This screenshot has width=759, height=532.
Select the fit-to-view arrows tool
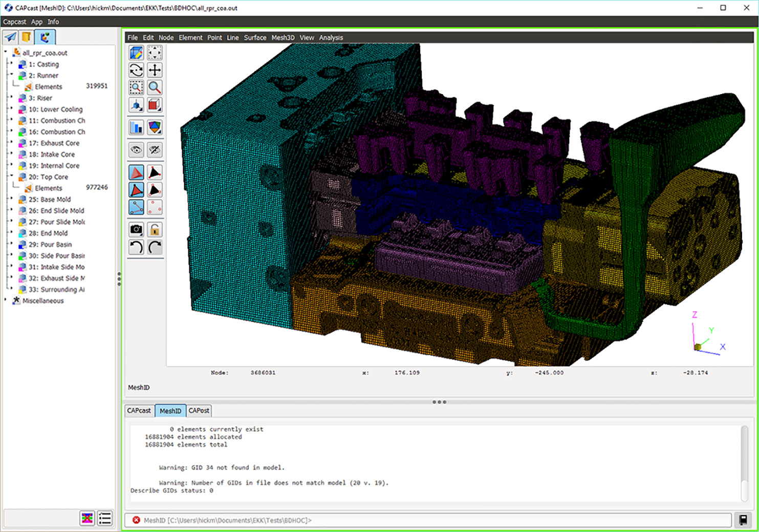coord(155,53)
